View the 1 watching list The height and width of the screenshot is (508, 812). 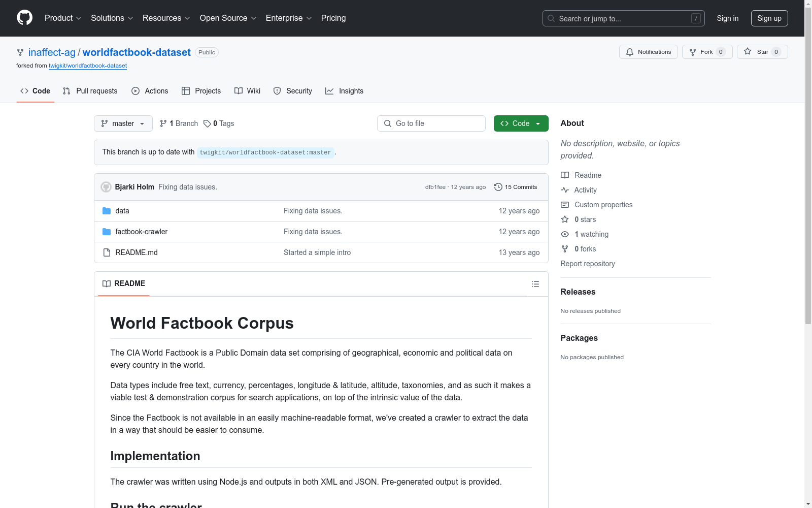585,234
